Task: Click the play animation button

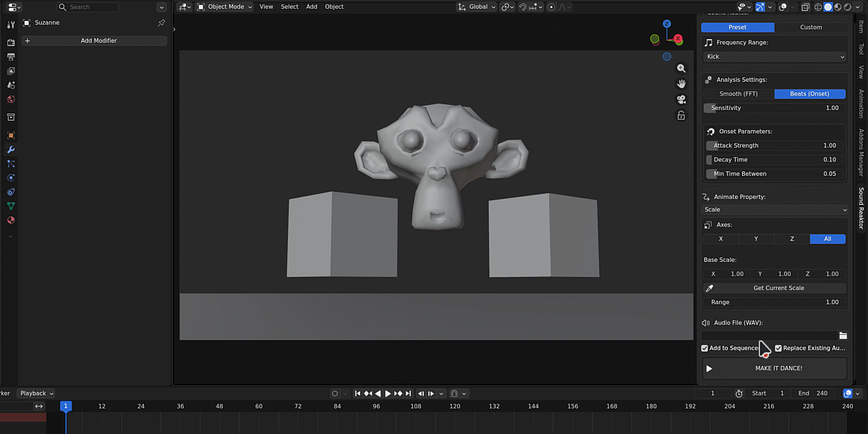Action: [x=388, y=393]
